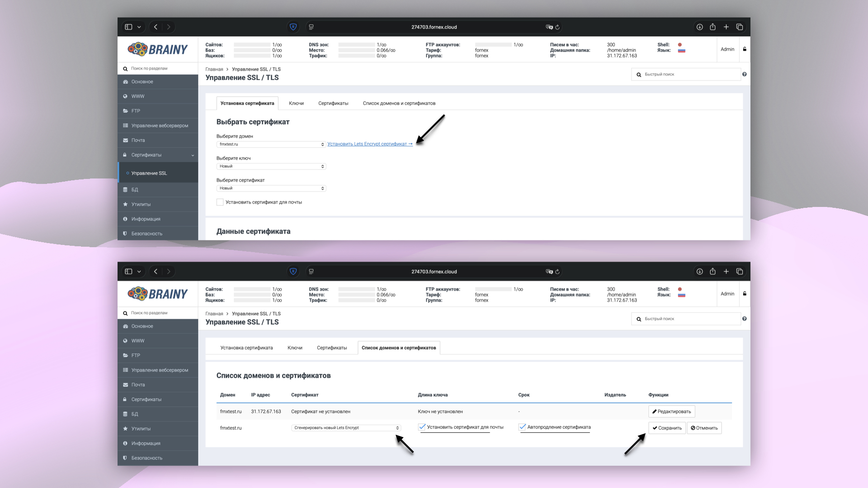Uncheck 'Автопродление сертификата' checkbox
Image resolution: width=868 pixels, height=488 pixels.
(523, 427)
